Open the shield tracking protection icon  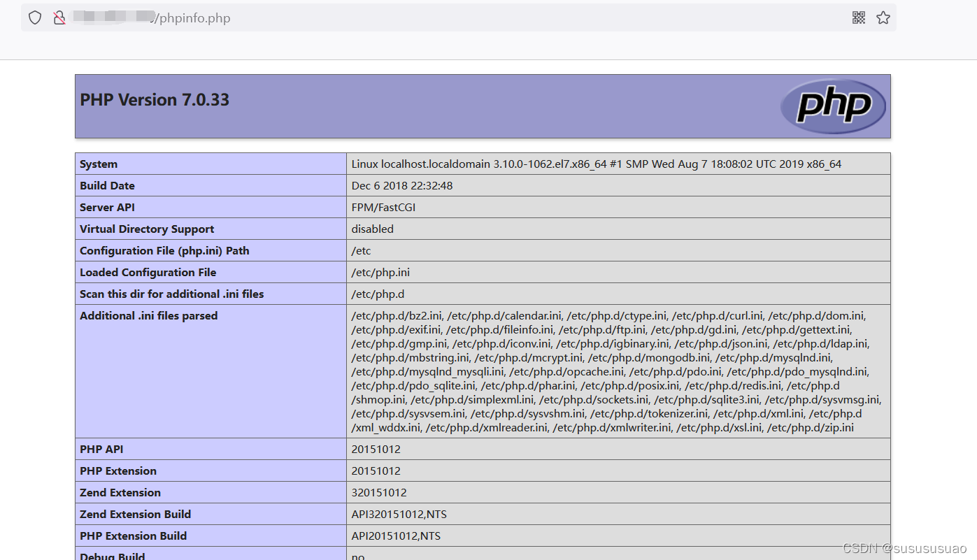click(x=35, y=17)
